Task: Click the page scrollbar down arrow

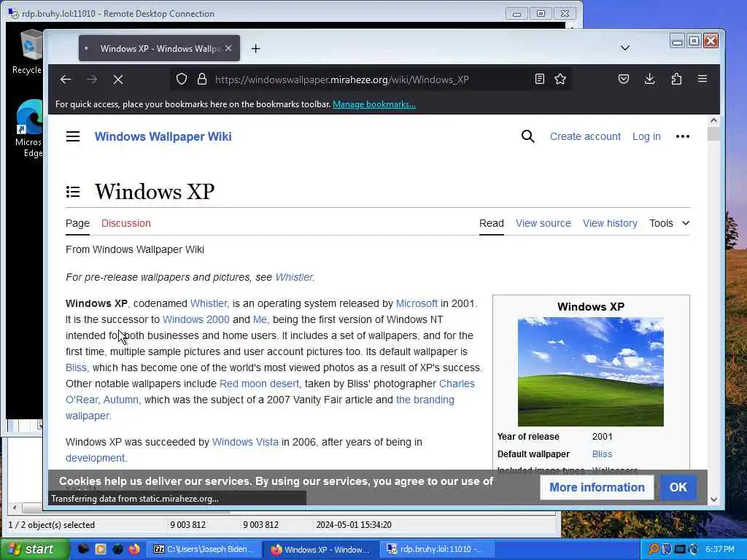Action: pyautogui.click(x=713, y=499)
